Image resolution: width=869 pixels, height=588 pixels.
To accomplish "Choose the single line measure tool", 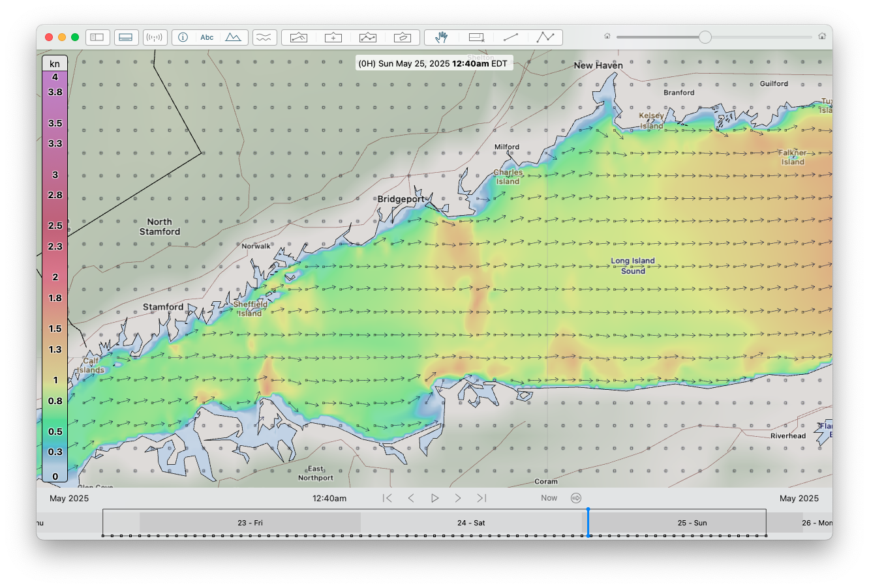I will click(511, 37).
